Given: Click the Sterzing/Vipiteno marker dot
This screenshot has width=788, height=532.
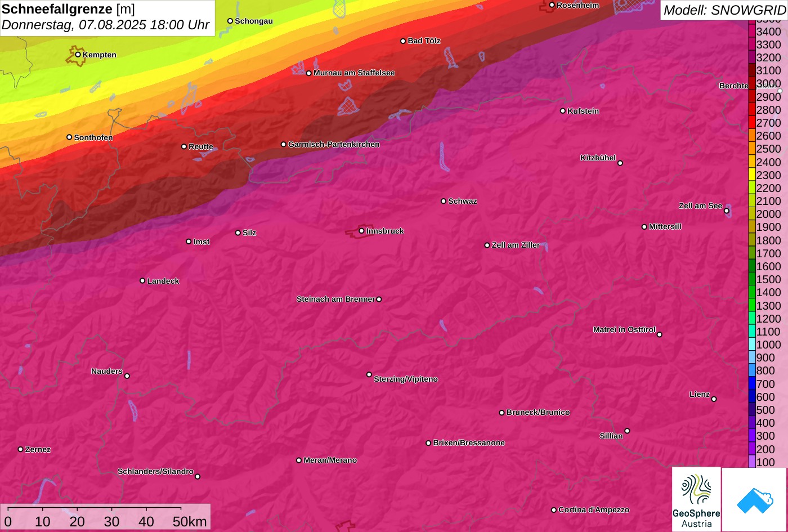Looking at the screenshot, I should (369, 374).
